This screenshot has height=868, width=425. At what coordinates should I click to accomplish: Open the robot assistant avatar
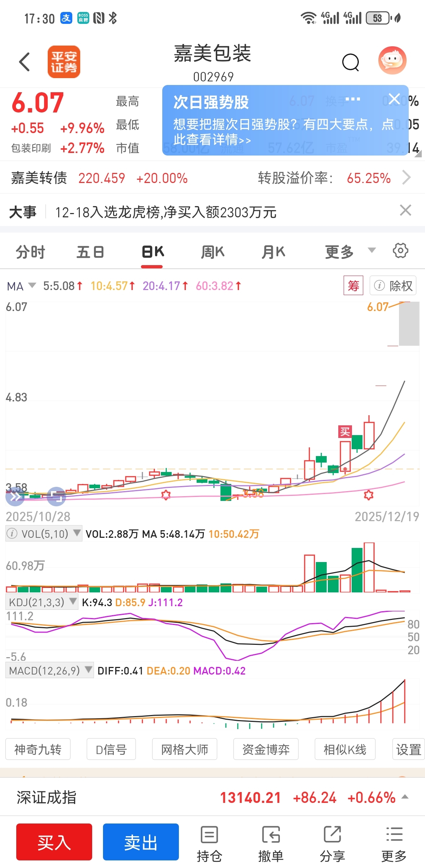(x=392, y=60)
